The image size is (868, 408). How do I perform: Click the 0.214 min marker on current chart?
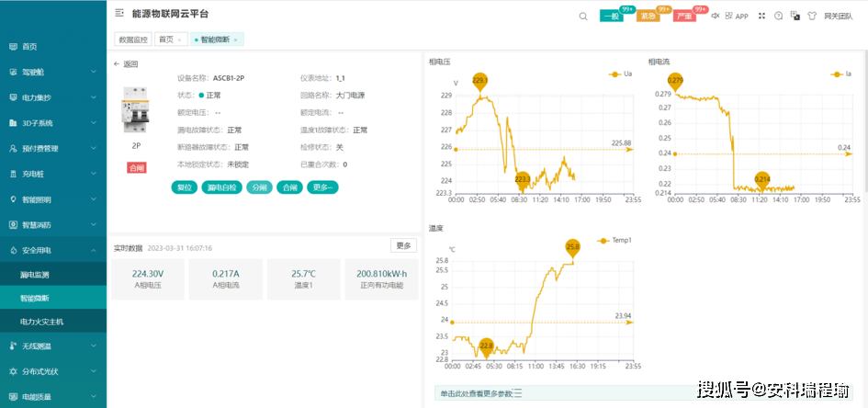tap(762, 180)
